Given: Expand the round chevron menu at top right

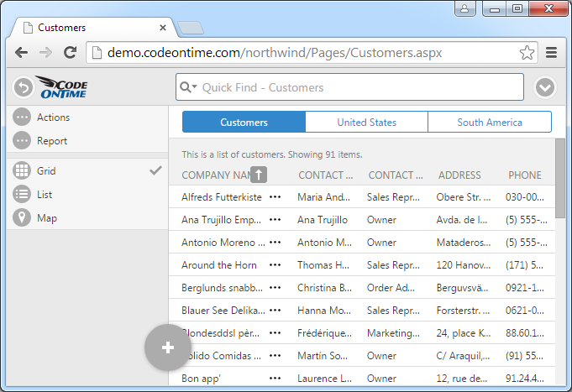Looking at the screenshot, I should (x=546, y=87).
